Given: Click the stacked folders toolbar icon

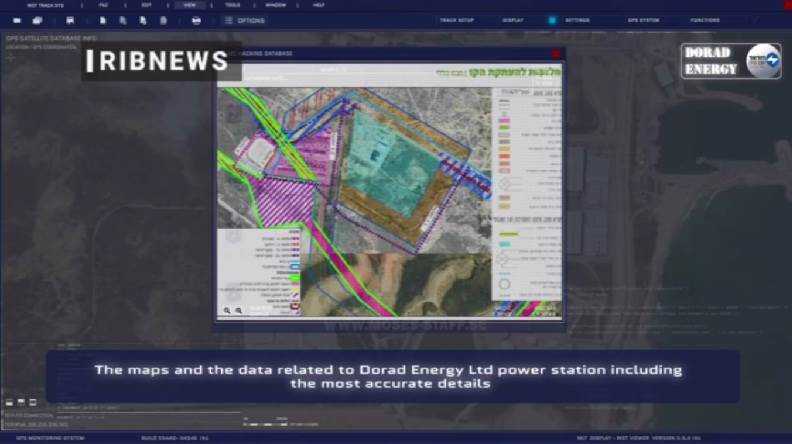Looking at the screenshot, I should point(37,21).
